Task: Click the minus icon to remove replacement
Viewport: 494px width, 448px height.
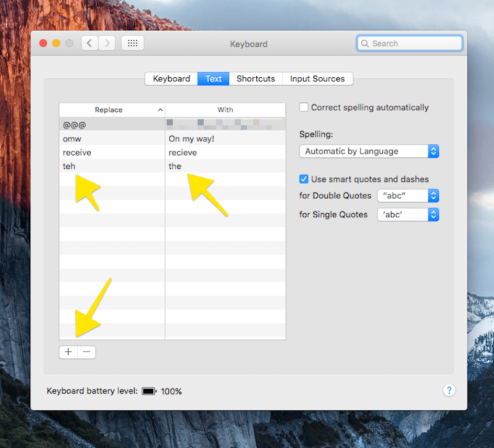Action: 86,352
